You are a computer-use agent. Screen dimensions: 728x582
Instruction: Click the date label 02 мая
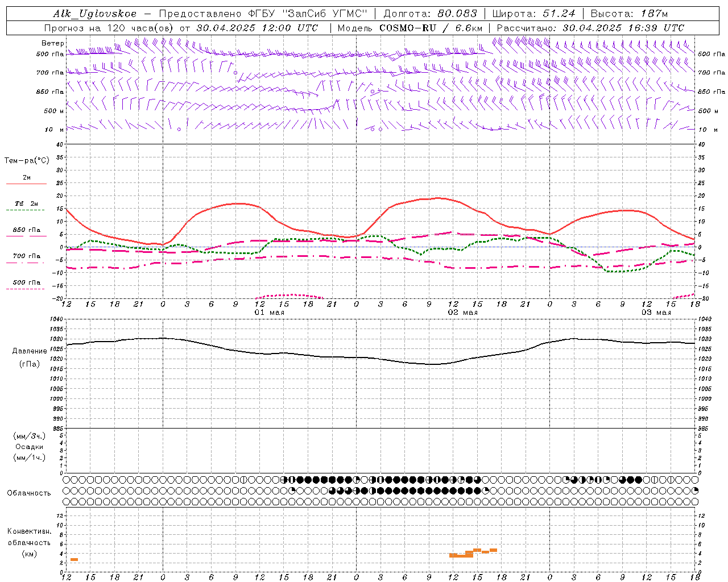pyautogui.click(x=463, y=313)
